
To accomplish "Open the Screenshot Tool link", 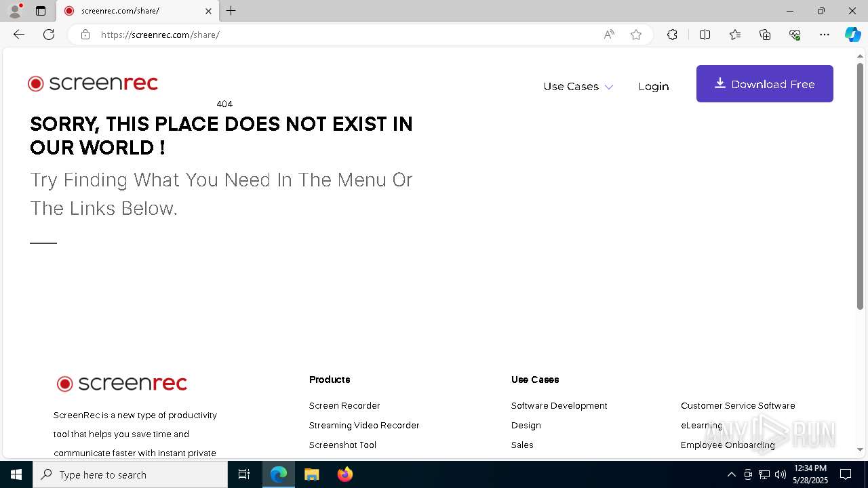I will pyautogui.click(x=342, y=445).
